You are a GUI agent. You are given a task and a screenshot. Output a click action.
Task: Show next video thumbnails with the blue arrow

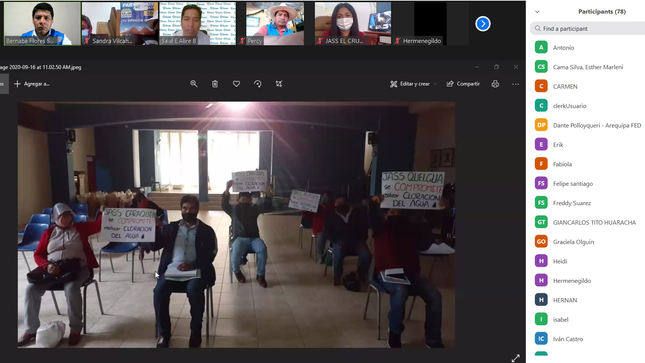coord(483,24)
